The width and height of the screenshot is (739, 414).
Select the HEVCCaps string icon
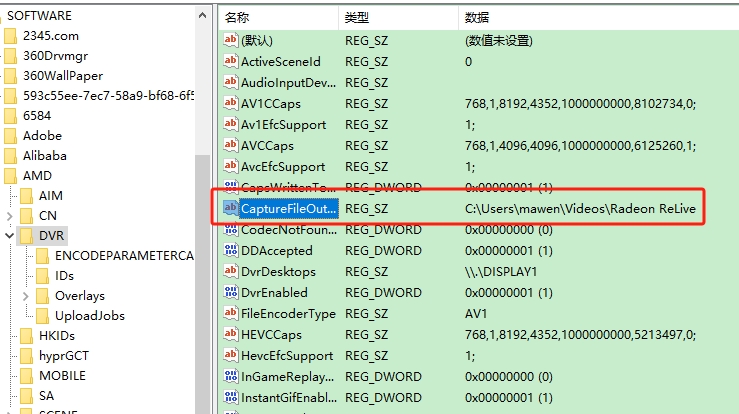[230, 334]
